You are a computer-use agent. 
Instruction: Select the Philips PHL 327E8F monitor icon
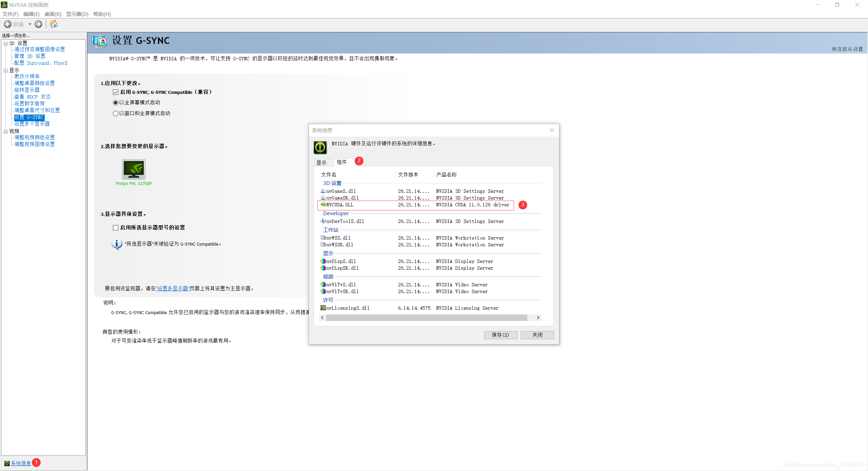134,169
